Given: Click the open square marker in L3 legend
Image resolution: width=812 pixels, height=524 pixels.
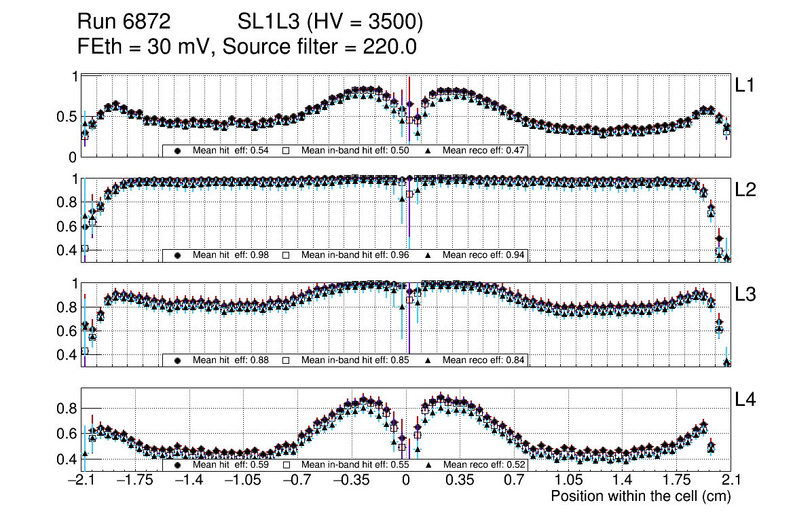Looking at the screenshot, I should tap(286, 360).
